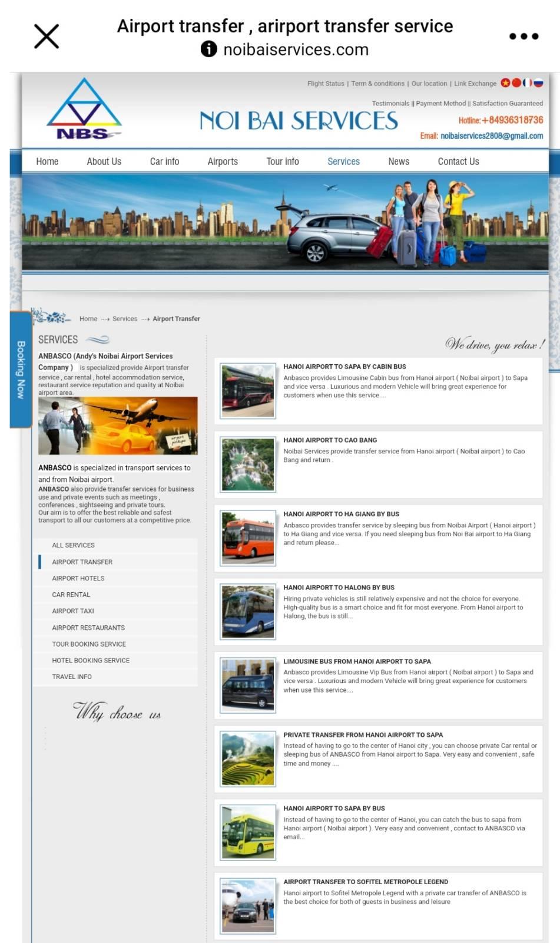Viewport: 560px width, 943px height.
Task: Open HANOI AIRPORT TO HALONG BY BUS
Action: (x=339, y=588)
